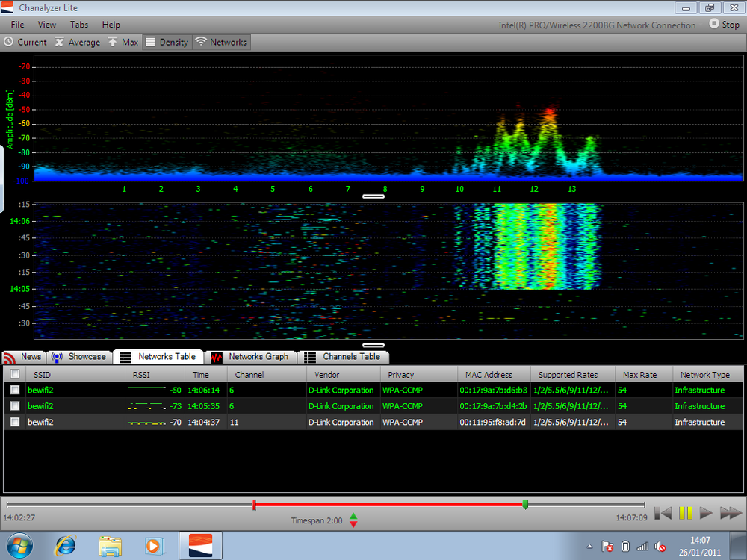Click the green timeline position marker
Viewport: 747px width, 560px height.
(525, 504)
